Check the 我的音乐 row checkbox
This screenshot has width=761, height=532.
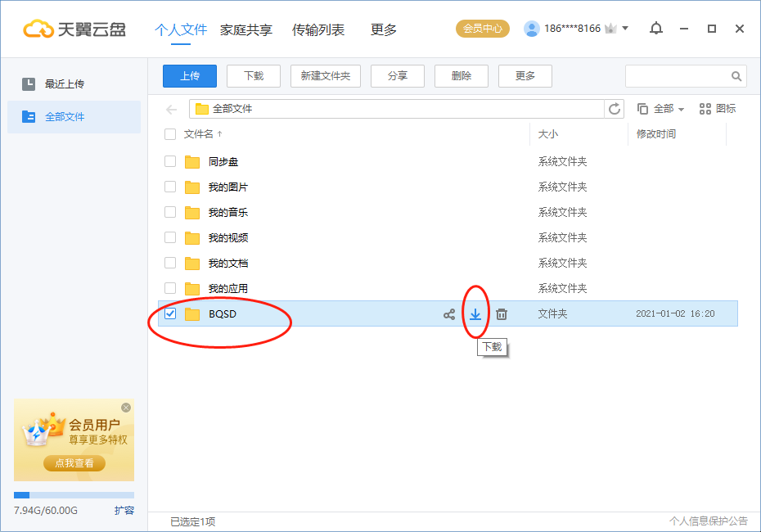point(170,212)
